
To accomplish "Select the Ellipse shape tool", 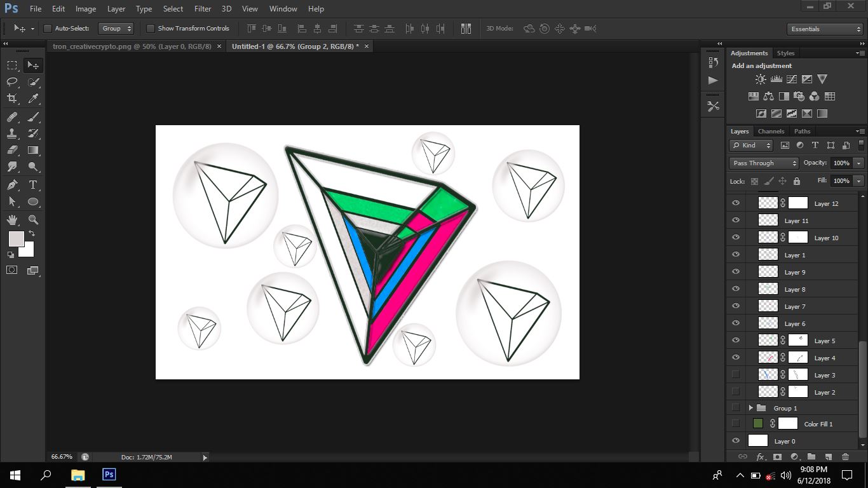I will (x=33, y=201).
